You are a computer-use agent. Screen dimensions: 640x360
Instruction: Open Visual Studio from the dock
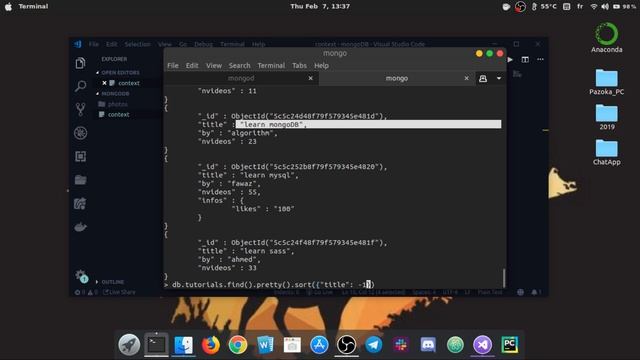pyautogui.click(x=482, y=345)
